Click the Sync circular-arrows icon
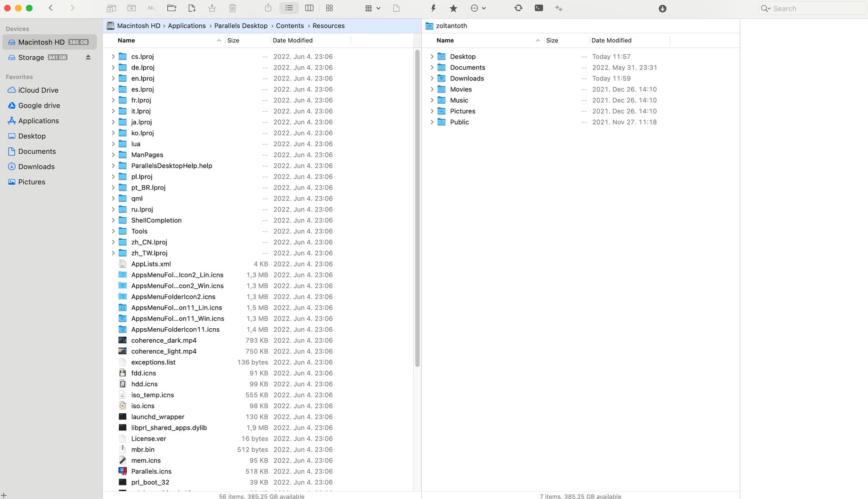 [518, 8]
